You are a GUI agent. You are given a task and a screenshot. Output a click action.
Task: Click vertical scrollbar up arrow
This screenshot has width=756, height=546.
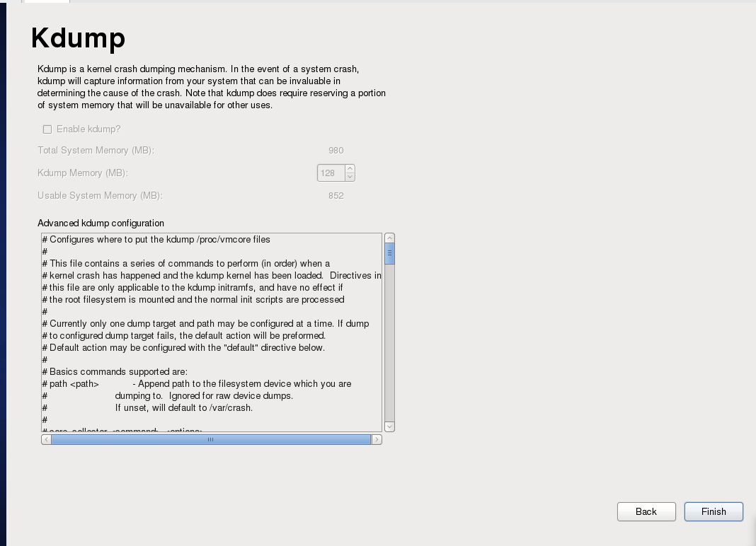pyautogui.click(x=389, y=238)
